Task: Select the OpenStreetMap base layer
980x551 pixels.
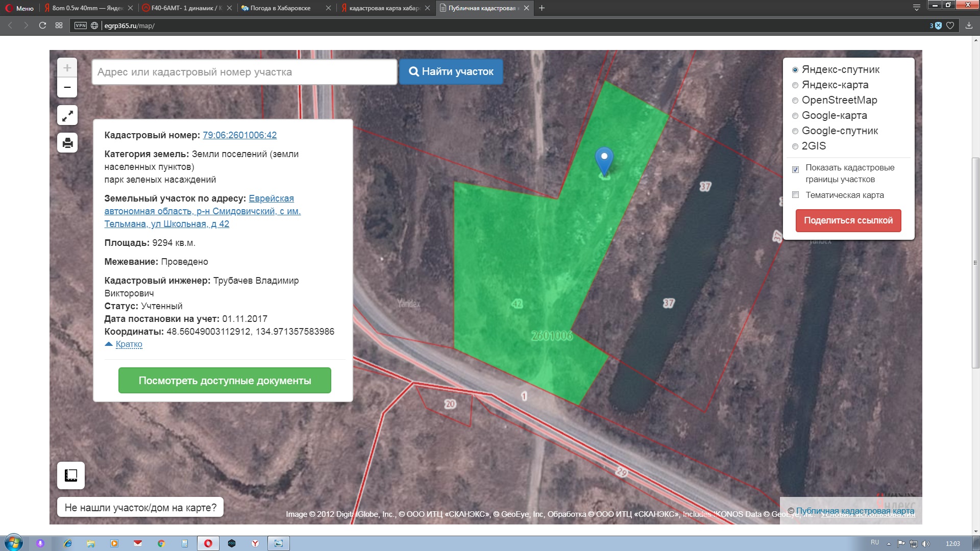Action: point(795,101)
